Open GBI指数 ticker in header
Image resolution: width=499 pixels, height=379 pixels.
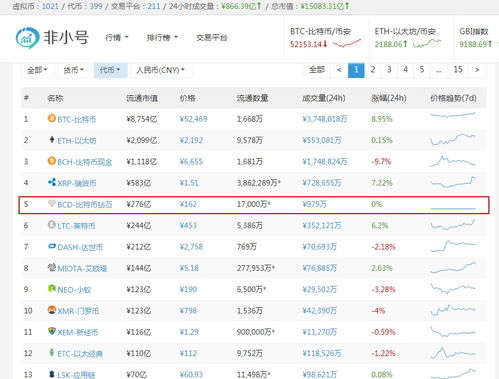(476, 38)
